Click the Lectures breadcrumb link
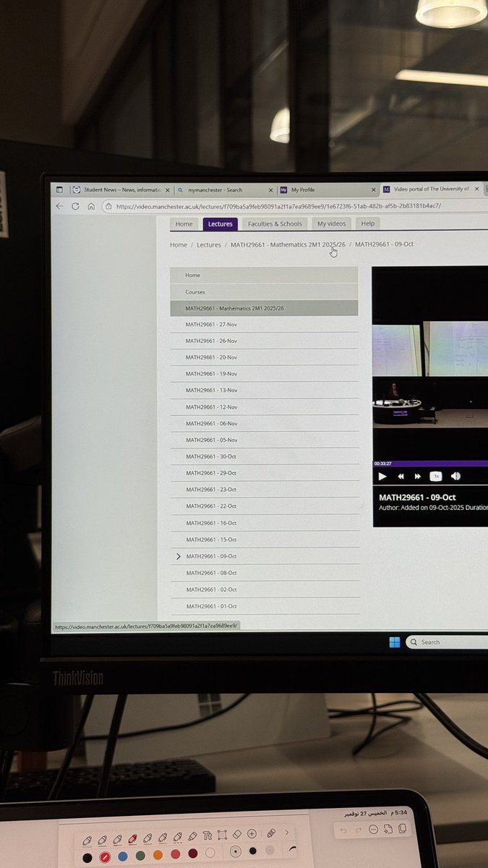Screen dimensions: 488x868 coord(209,245)
